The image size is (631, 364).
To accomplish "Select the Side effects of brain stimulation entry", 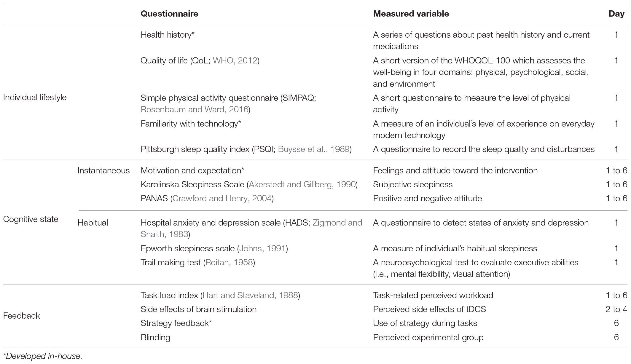I will tap(199, 309).
